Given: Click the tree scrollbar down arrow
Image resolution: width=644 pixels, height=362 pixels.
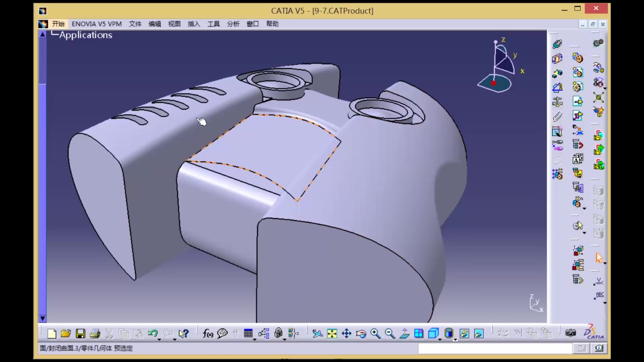Looking at the screenshot, I should [43, 318].
